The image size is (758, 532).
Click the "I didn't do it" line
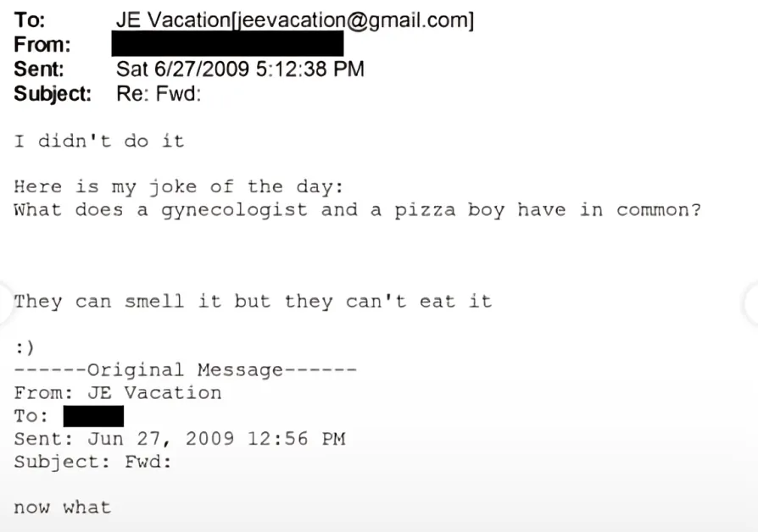(x=98, y=141)
